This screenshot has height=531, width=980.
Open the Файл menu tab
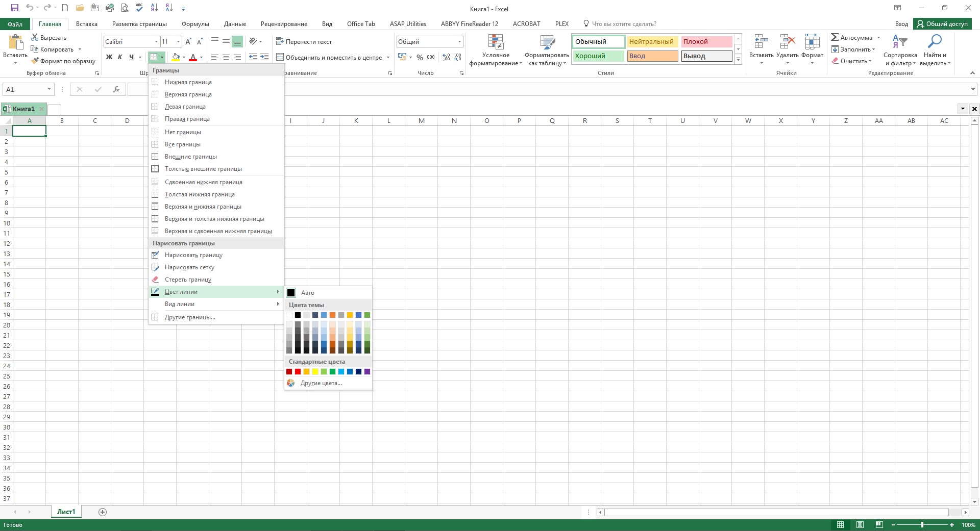15,24
